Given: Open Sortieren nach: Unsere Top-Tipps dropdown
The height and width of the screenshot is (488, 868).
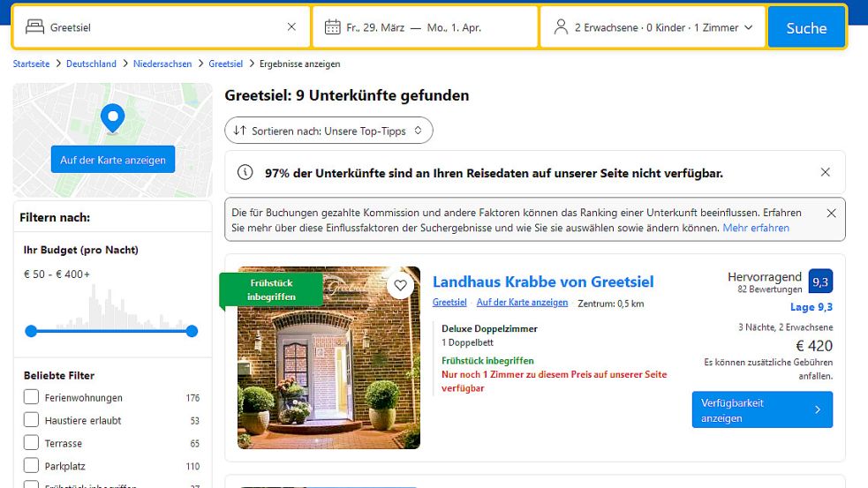Looking at the screenshot, I should (328, 131).
